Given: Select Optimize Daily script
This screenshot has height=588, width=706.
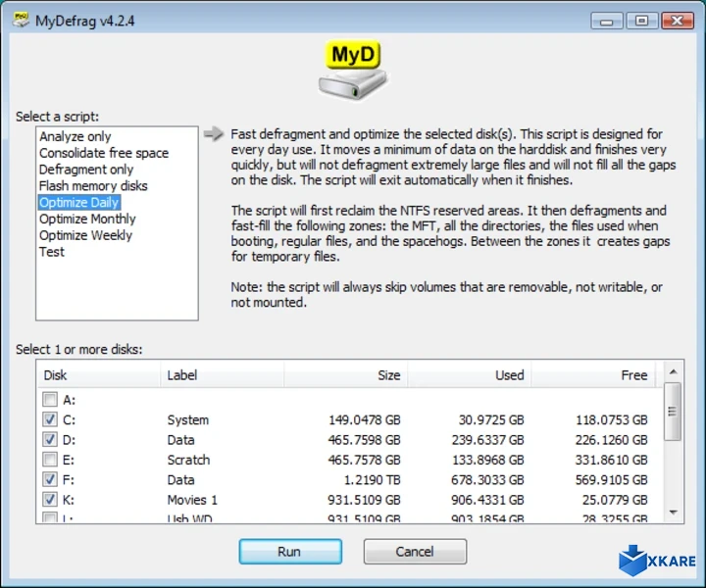Looking at the screenshot, I should 78,203.
